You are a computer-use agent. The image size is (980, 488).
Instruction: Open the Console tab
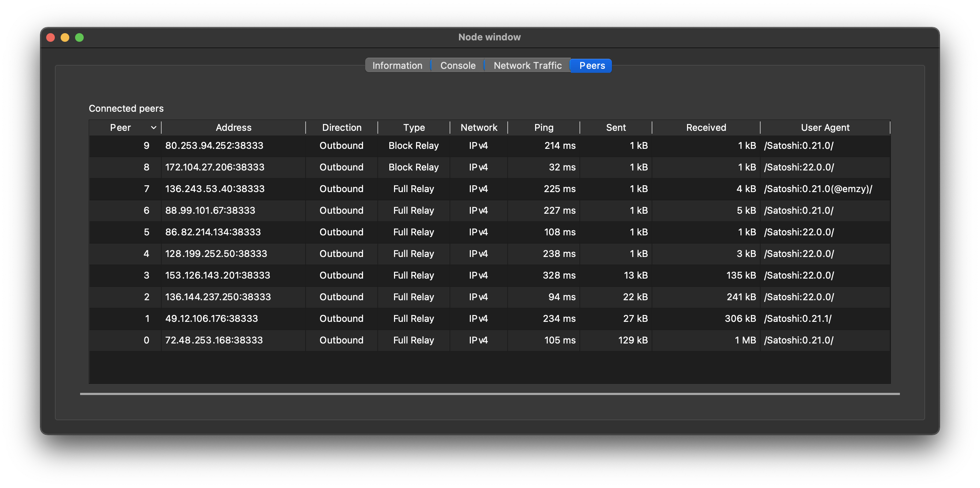(457, 65)
